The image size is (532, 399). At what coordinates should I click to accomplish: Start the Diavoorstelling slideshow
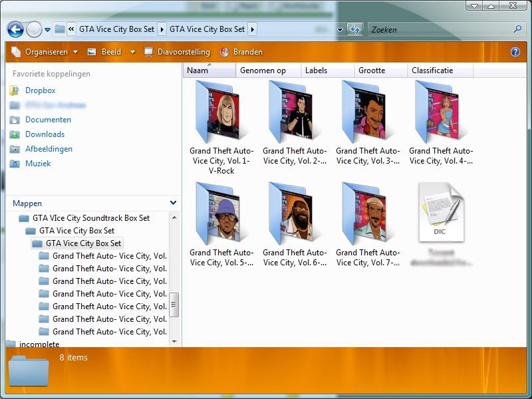point(177,52)
